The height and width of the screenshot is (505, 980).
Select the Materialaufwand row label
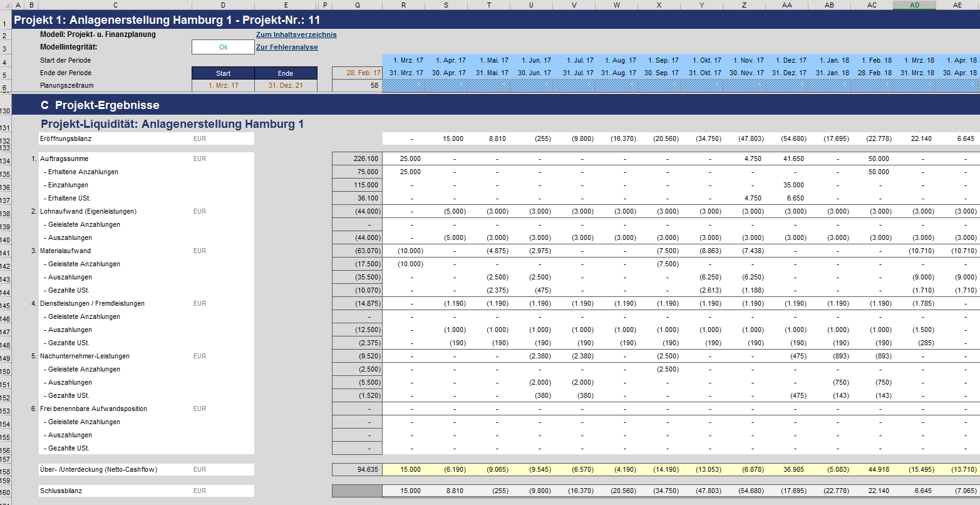65,251
